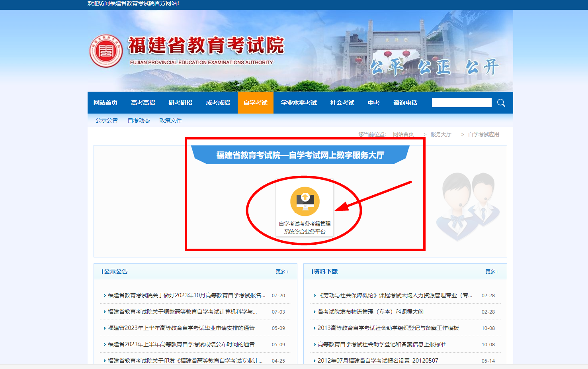Select 成考成招 in the navigation bar
Screen dimensions: 588x369
218,103
